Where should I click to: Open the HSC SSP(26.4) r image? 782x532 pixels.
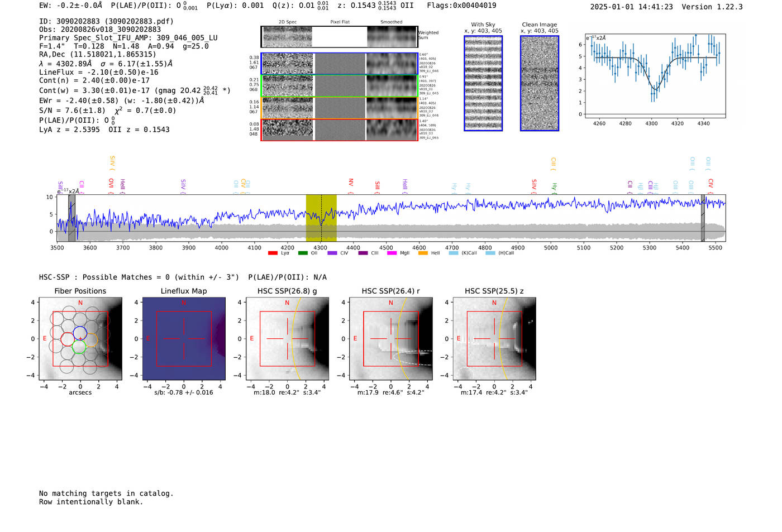pyautogui.click(x=390, y=339)
